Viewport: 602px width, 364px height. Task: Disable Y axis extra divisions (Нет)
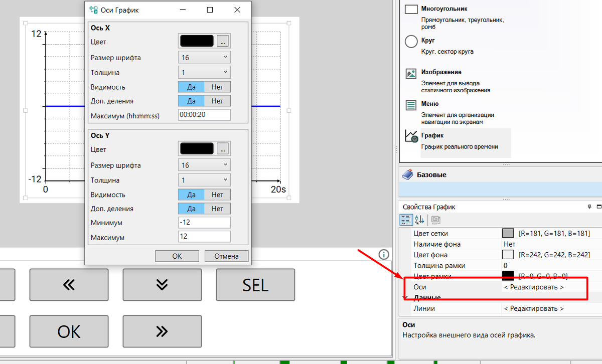pos(217,209)
